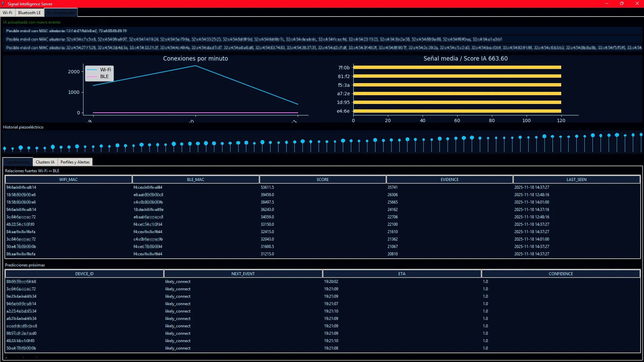Open the Clusters IA tab
This screenshot has width=644, height=362.
click(45, 162)
